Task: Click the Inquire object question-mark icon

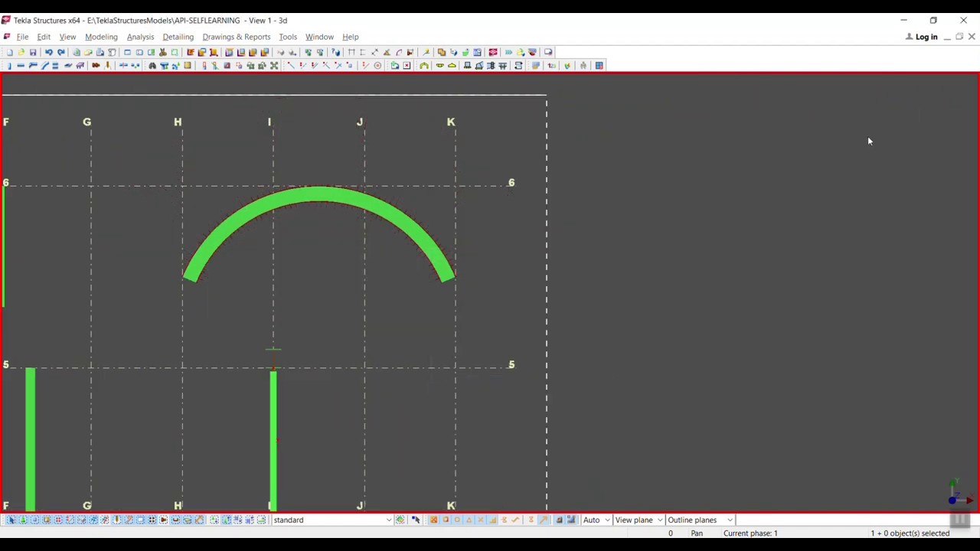Action: pos(335,52)
